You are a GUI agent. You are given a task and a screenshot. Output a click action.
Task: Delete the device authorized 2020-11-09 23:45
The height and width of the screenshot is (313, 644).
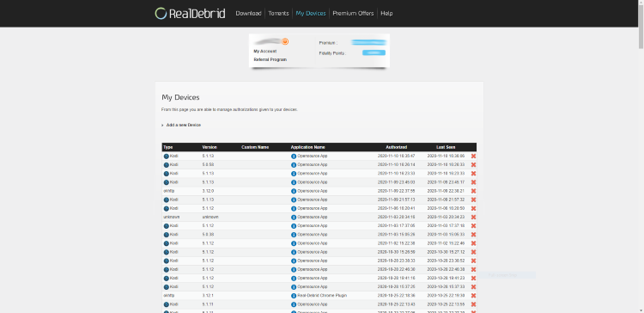[x=473, y=182]
